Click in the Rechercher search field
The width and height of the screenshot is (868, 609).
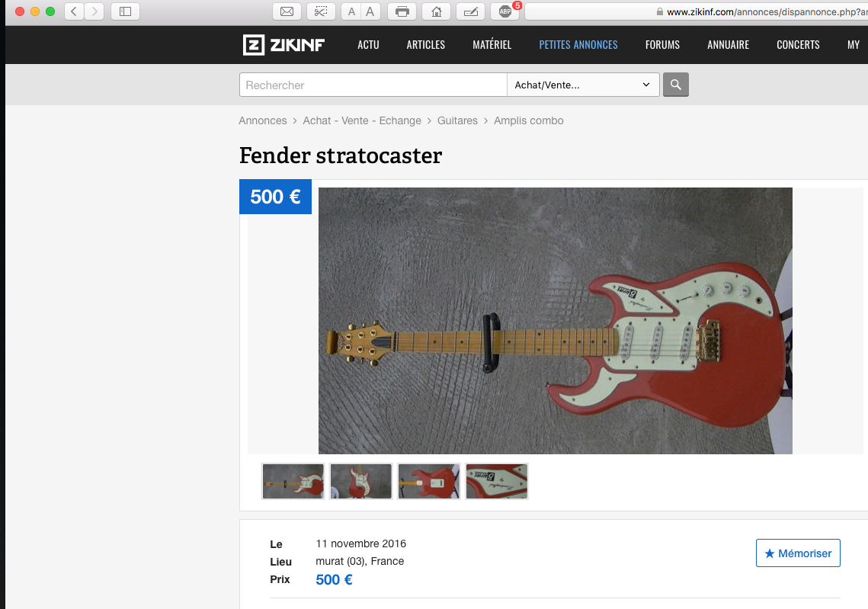pyautogui.click(x=373, y=85)
